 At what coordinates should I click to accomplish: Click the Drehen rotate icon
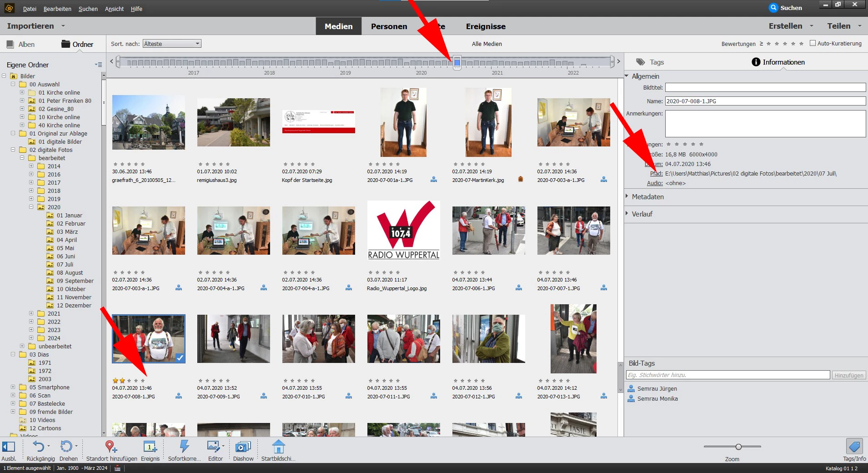point(66,447)
